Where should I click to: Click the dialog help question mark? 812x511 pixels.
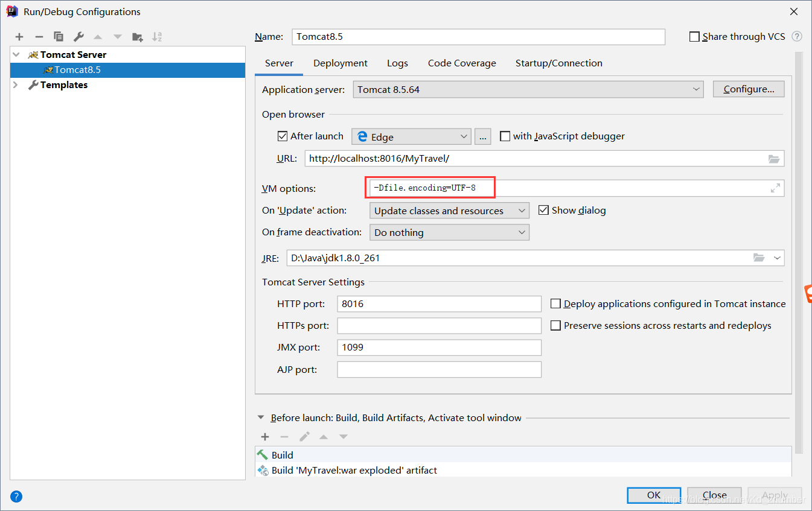pos(16,497)
